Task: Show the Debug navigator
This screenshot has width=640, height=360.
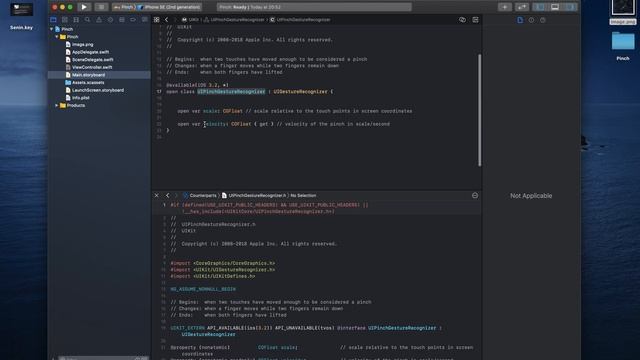Action: point(122,20)
